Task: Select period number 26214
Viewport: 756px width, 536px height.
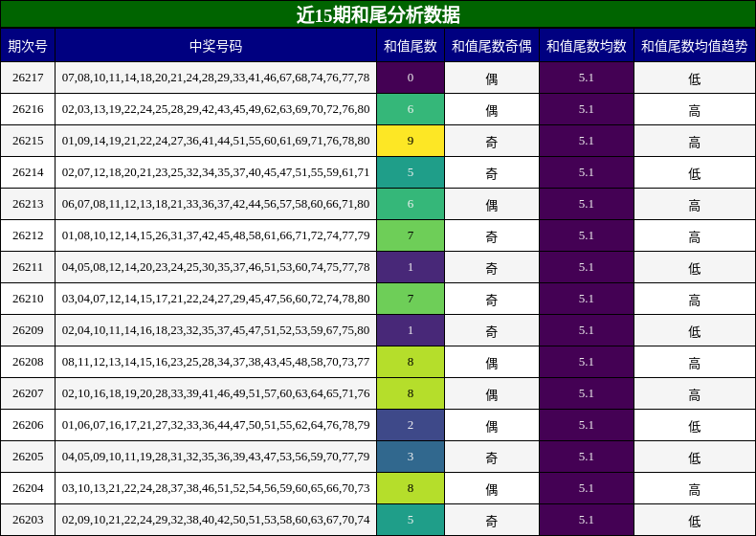Action: click(x=28, y=172)
